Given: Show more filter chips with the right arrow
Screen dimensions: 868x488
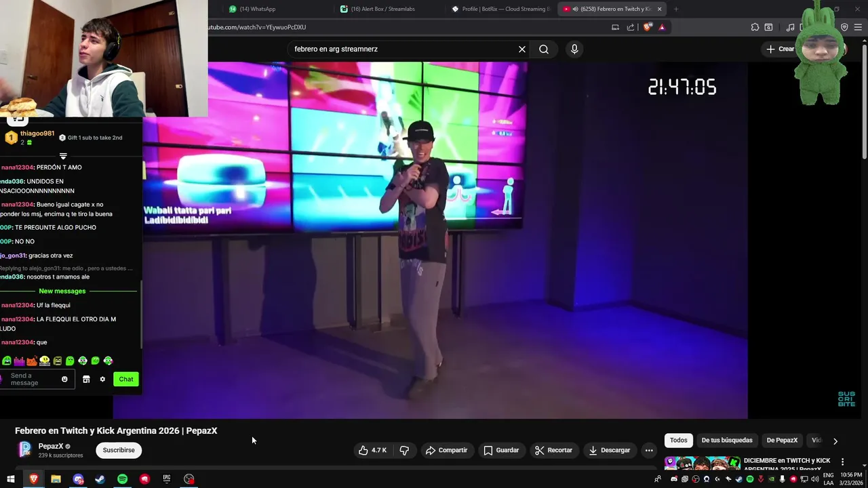Looking at the screenshot, I should pos(835,441).
